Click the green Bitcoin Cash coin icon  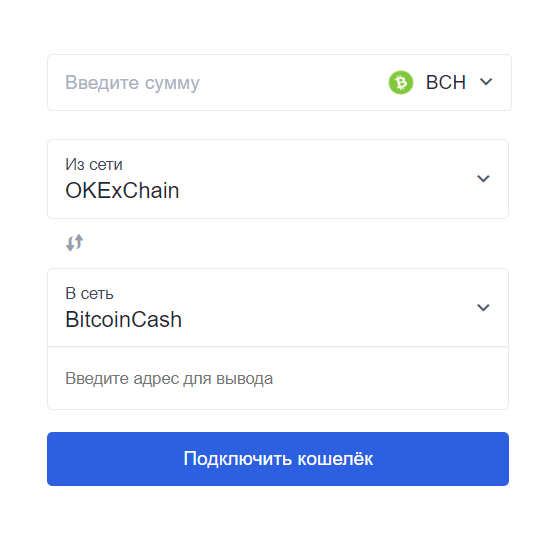(x=401, y=82)
